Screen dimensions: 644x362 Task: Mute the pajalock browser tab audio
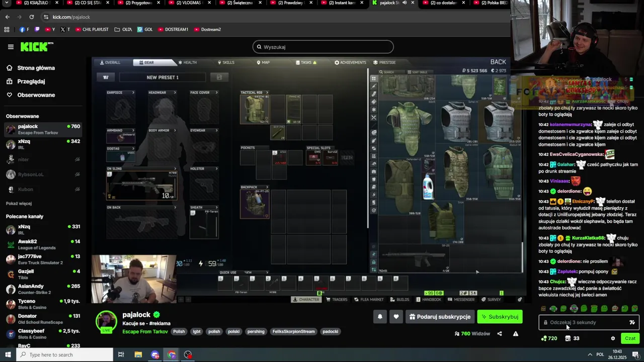404,3
